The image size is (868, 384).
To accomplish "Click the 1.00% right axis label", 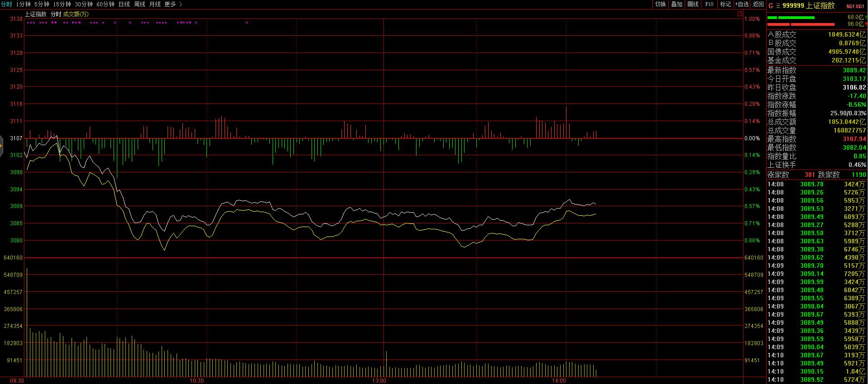I will [752, 19].
